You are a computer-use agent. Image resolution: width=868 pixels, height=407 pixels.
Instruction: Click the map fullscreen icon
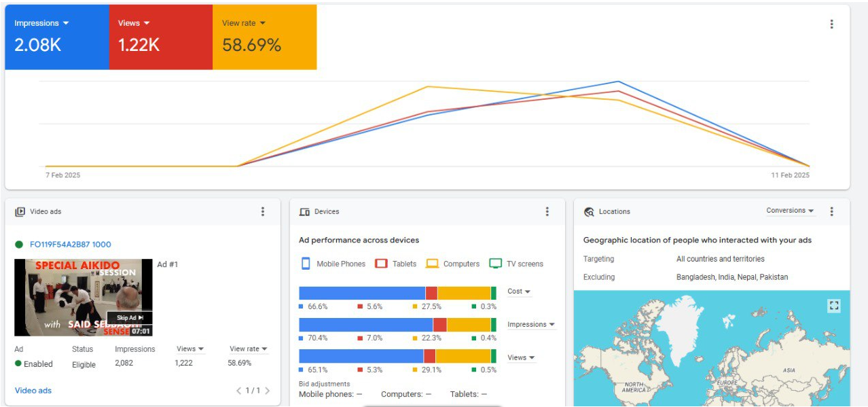834,306
